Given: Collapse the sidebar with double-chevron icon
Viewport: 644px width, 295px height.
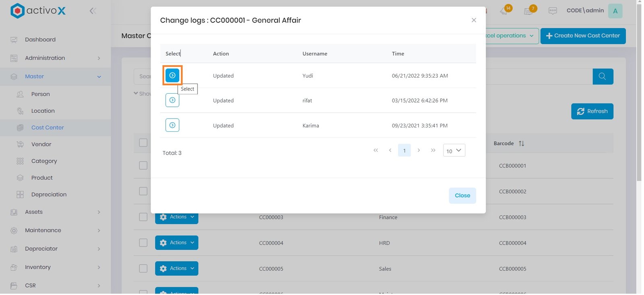Looking at the screenshot, I should pos(93,11).
